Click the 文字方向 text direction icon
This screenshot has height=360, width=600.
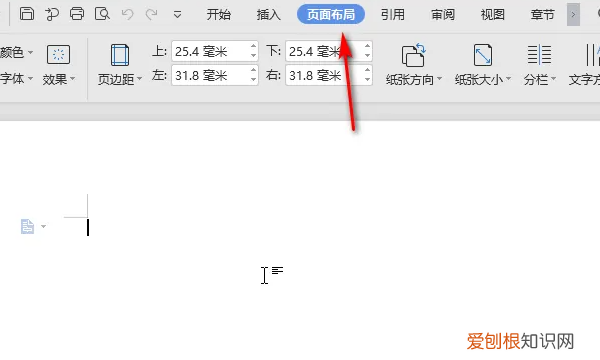pyautogui.click(x=592, y=55)
